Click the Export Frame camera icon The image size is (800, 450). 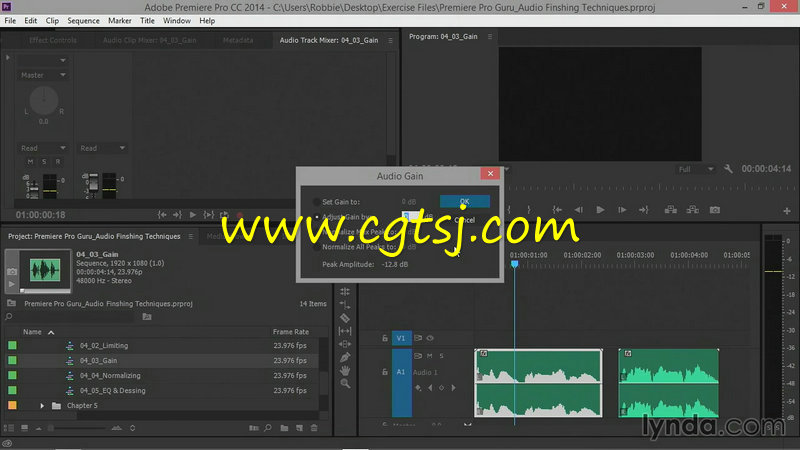(x=715, y=210)
